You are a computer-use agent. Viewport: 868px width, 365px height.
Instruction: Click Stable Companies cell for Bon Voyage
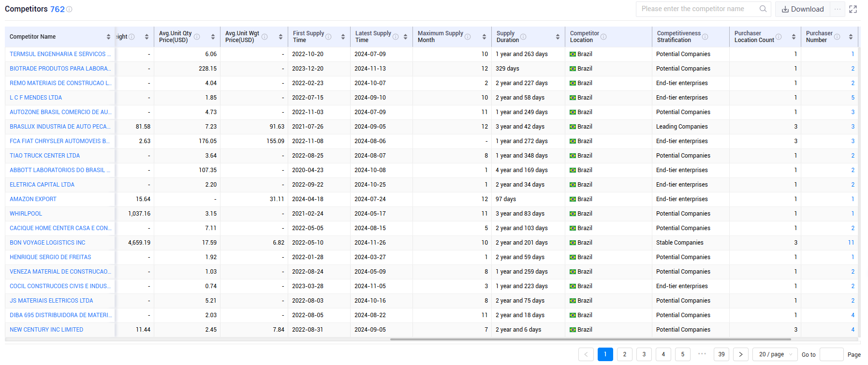tap(680, 243)
